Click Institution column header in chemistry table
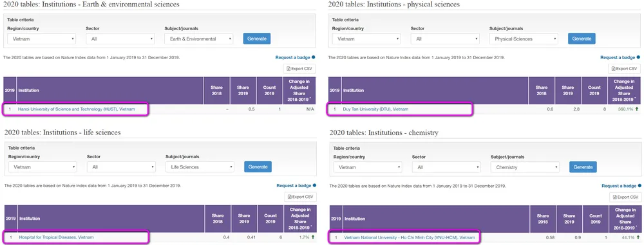Image resolution: width=644 pixels, height=245 pixels. (436, 219)
